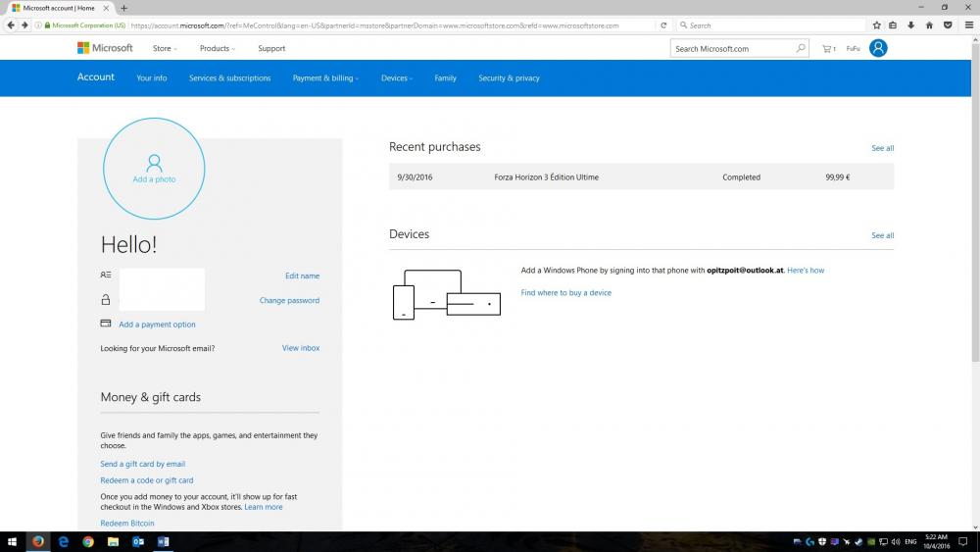
Task: Click the Here's how link
Action: pyautogui.click(x=806, y=271)
